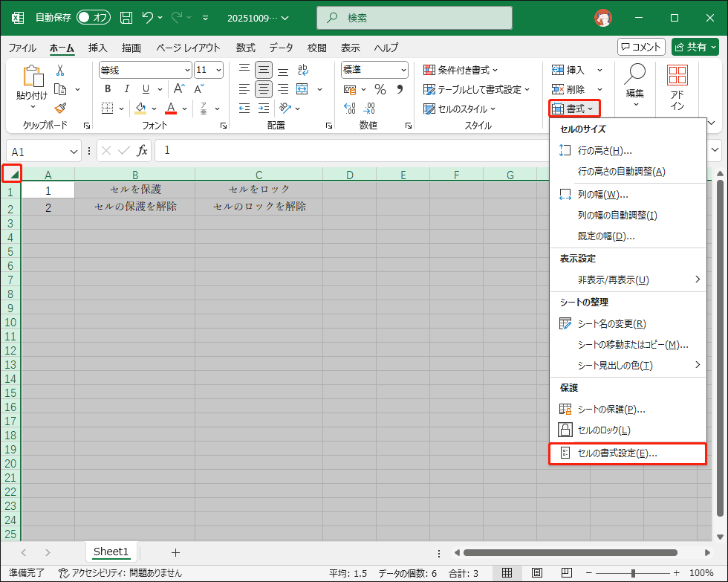Image resolution: width=728 pixels, height=582 pixels.
Task: Click the Format Painter brush icon
Action: tap(60, 108)
